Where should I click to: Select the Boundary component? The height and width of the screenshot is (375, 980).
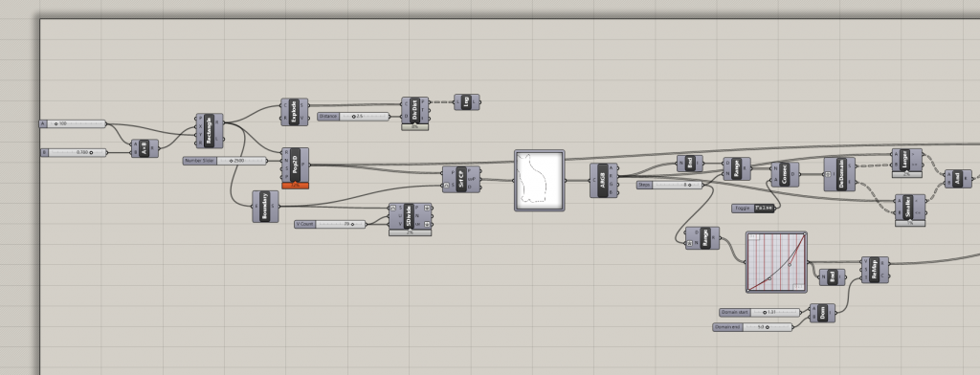pos(266,207)
